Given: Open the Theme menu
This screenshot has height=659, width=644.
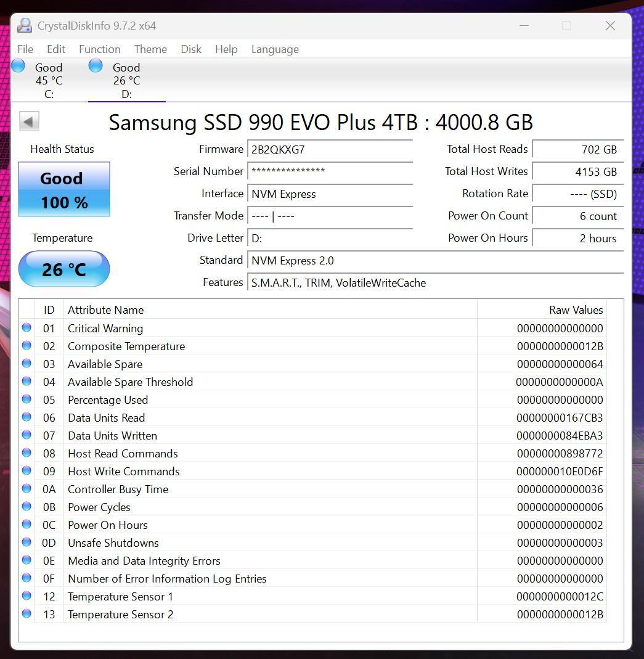Looking at the screenshot, I should coord(150,49).
